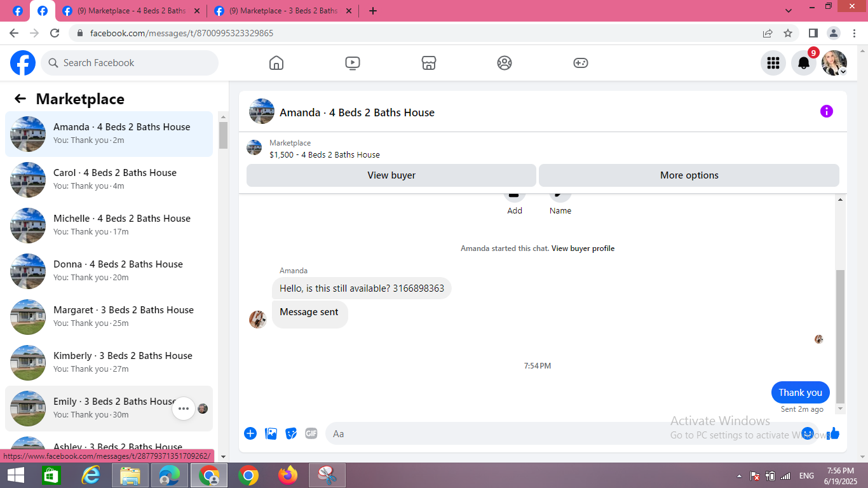Open Margaret's 3 Beds 2 Baths House conversation
The width and height of the screenshot is (868, 488).
[x=109, y=317]
